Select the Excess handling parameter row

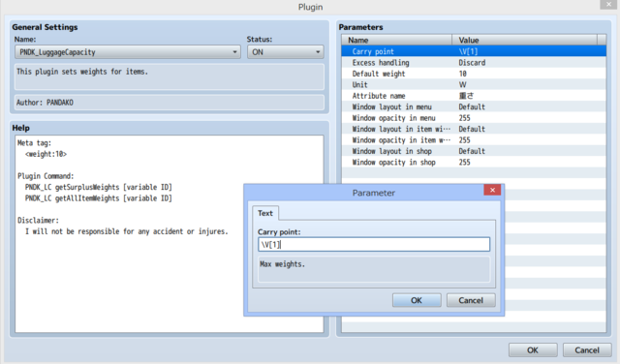point(474,63)
